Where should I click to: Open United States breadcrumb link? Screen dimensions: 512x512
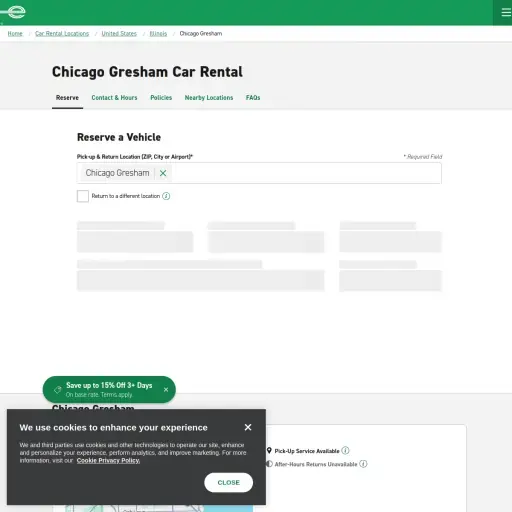(119, 34)
